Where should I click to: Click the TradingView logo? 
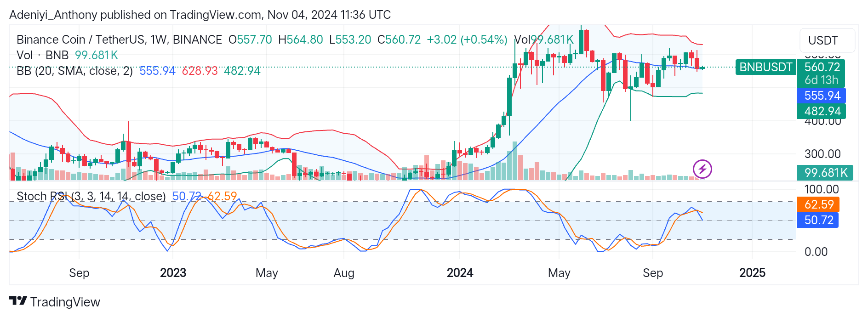[55, 302]
